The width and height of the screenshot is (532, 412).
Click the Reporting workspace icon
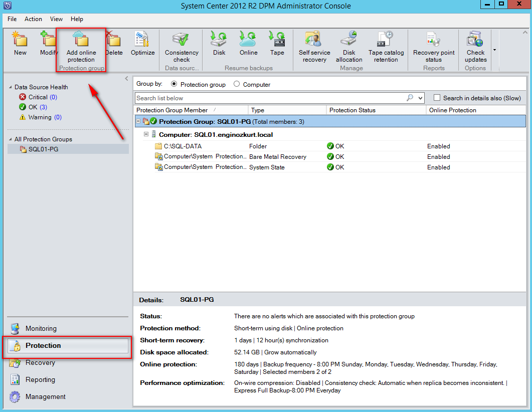coord(15,380)
